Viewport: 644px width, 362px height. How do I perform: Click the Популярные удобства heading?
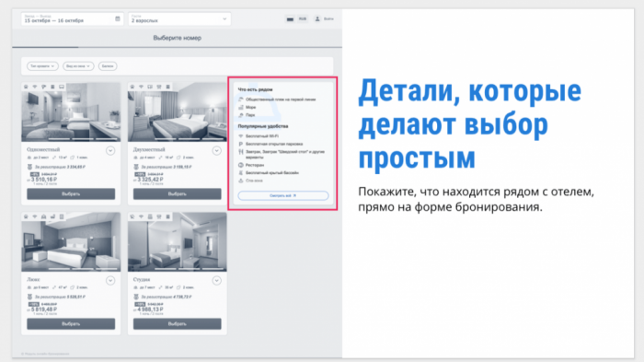click(x=263, y=126)
